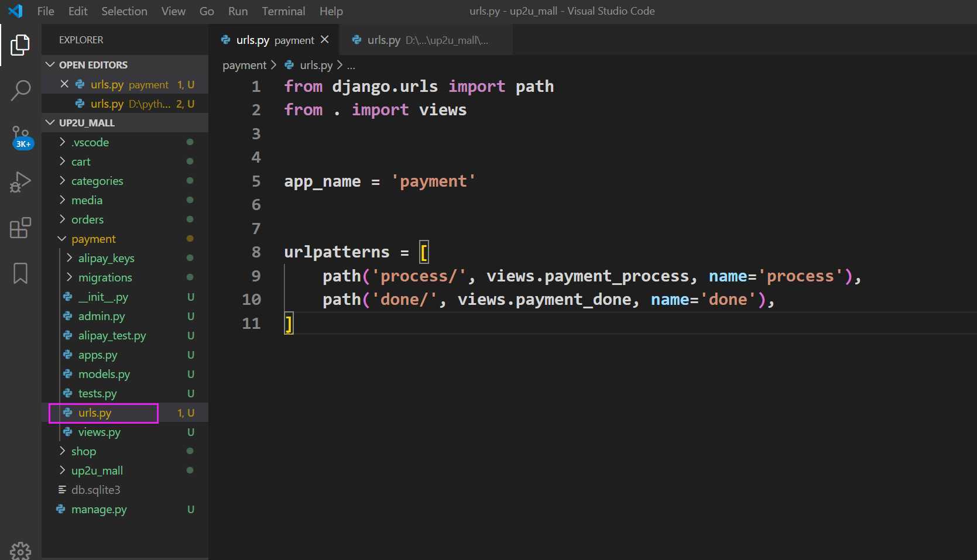Expand the shop folder
Viewport: 977px width, 560px height.
(125, 451)
